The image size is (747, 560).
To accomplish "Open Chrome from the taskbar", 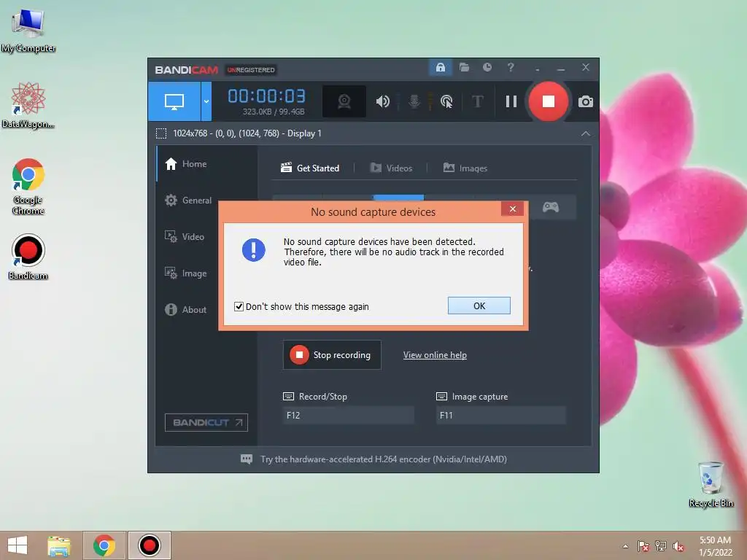I will pos(104,545).
